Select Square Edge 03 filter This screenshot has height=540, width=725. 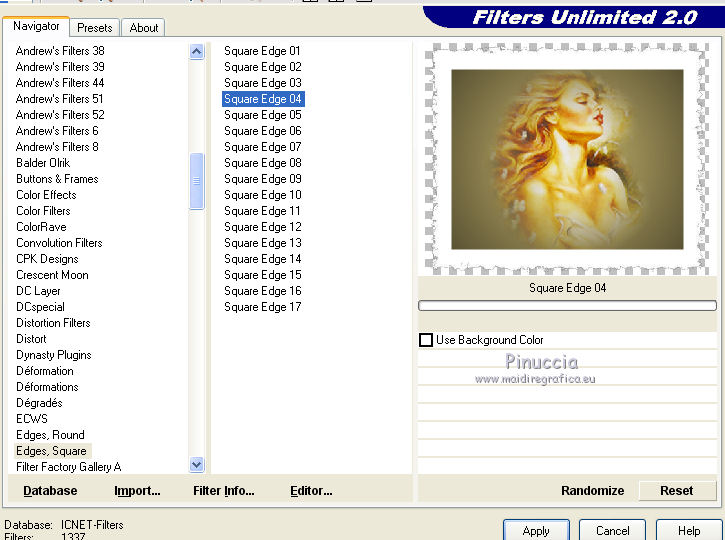[x=263, y=83]
